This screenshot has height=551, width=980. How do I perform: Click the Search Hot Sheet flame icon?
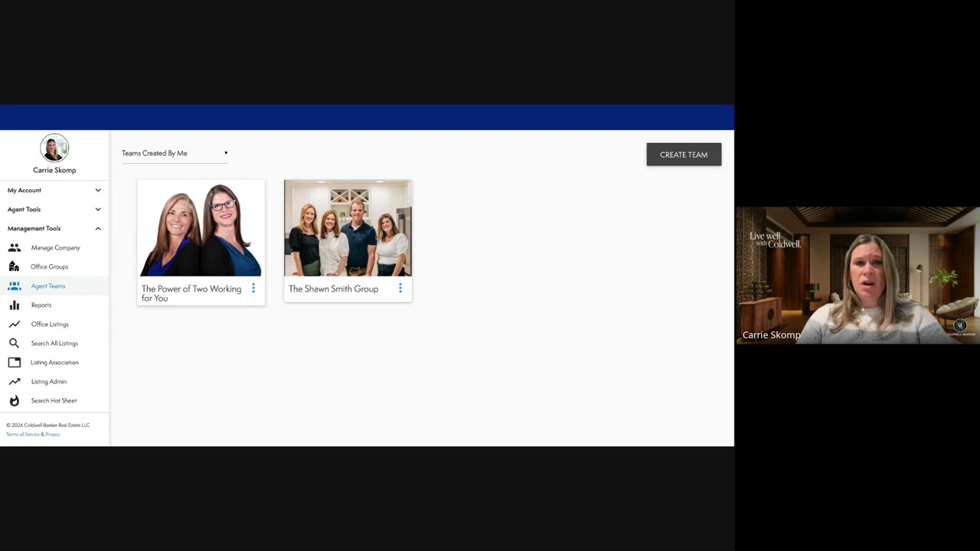[x=15, y=401]
